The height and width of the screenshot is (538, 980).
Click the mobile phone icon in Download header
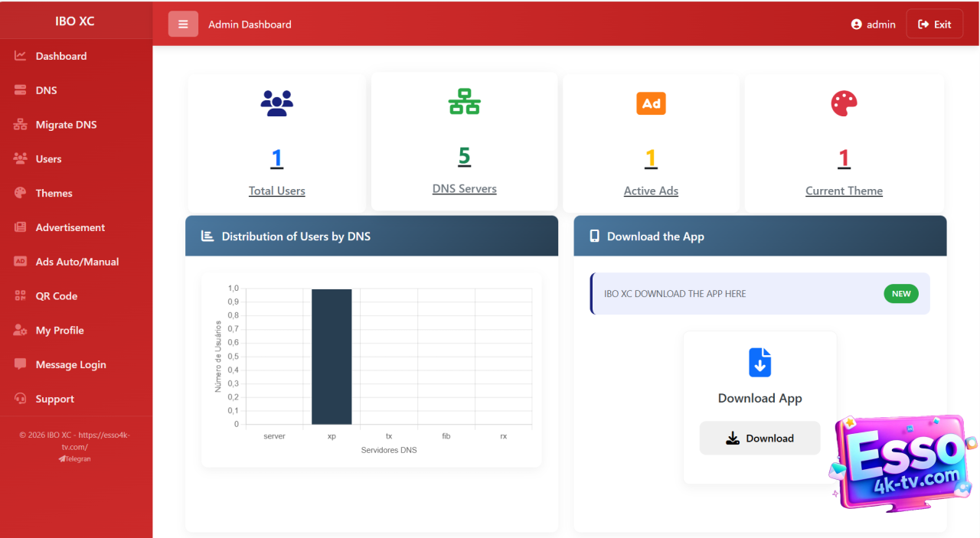point(594,236)
